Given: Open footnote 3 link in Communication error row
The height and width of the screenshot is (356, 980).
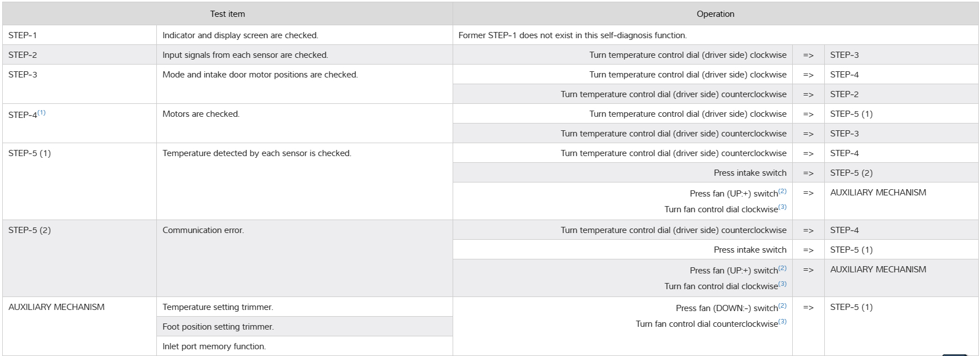Looking at the screenshot, I should tap(783, 284).
